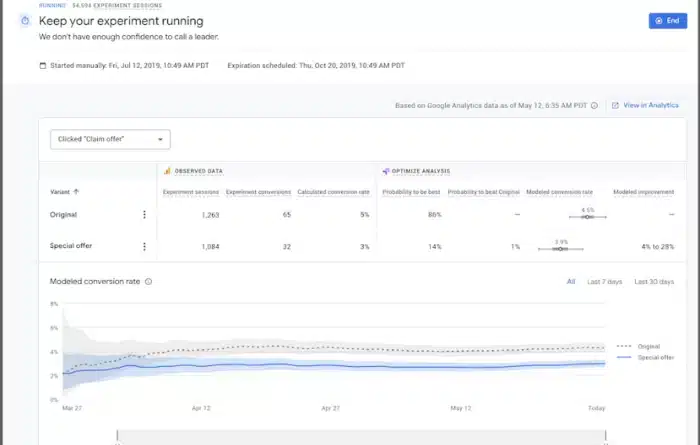Switch chart to Last 7 days
This screenshot has width=700, height=445.
pos(604,282)
